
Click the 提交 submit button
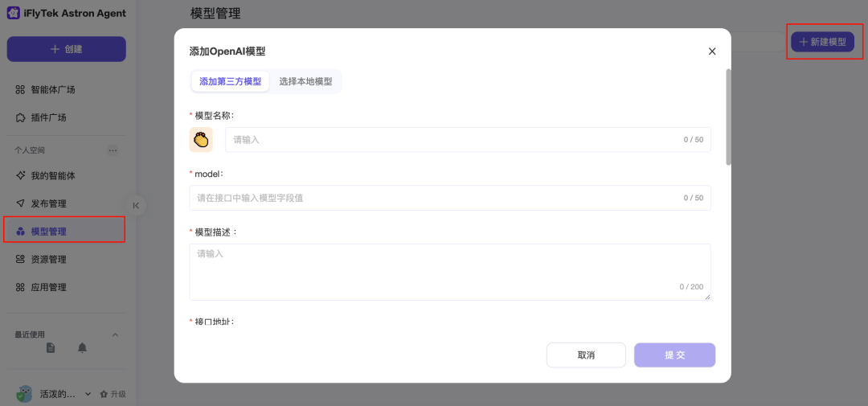pos(675,355)
